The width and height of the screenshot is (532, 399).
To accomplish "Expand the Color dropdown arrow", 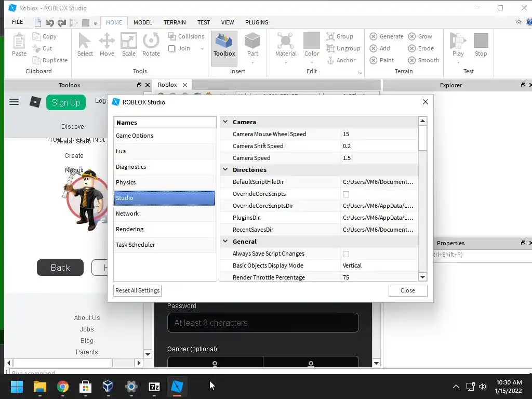I will [312, 63].
